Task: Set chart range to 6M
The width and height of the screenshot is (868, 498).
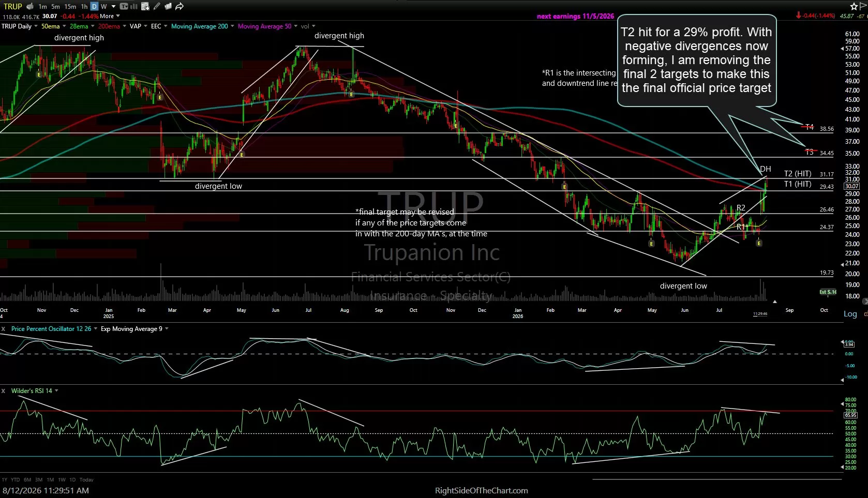Action: pos(27,480)
